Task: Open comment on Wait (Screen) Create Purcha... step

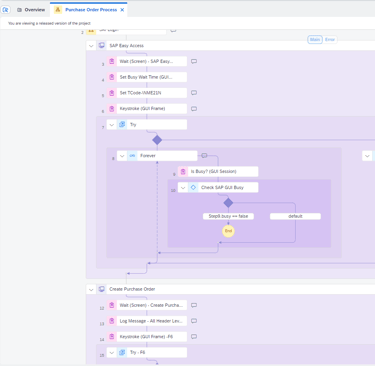Action: coord(194,305)
